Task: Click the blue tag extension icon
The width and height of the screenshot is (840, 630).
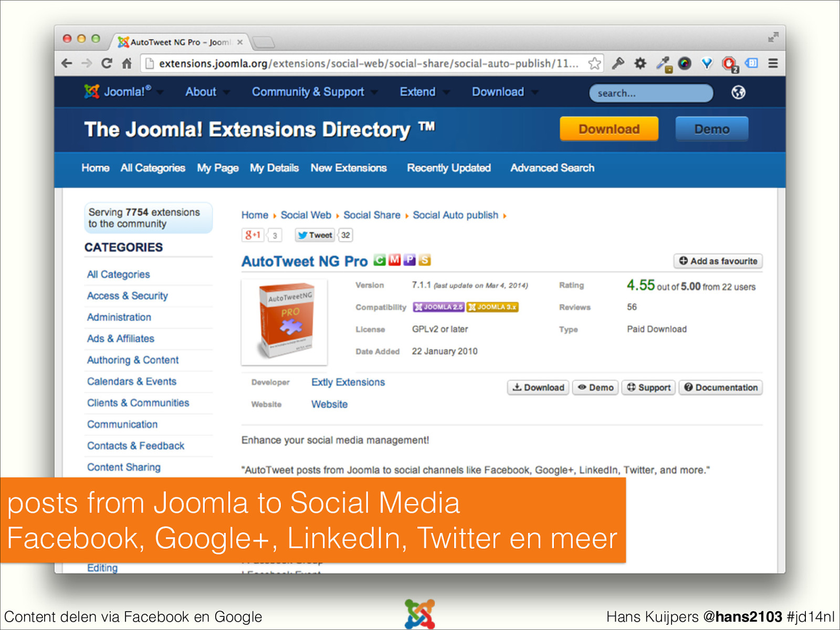Action: [752, 64]
